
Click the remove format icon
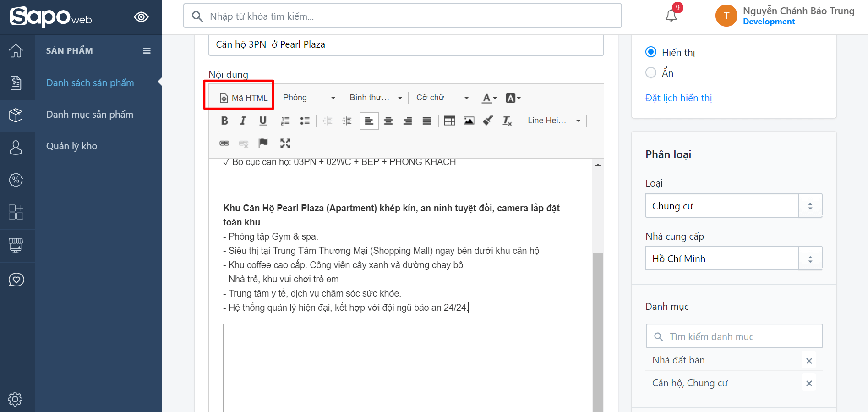coord(507,121)
